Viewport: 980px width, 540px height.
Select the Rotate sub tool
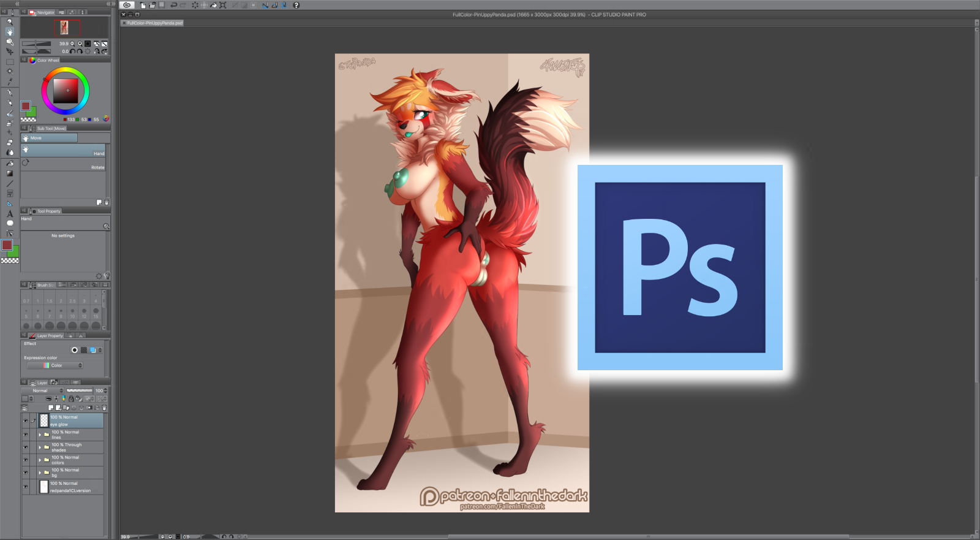pos(63,165)
